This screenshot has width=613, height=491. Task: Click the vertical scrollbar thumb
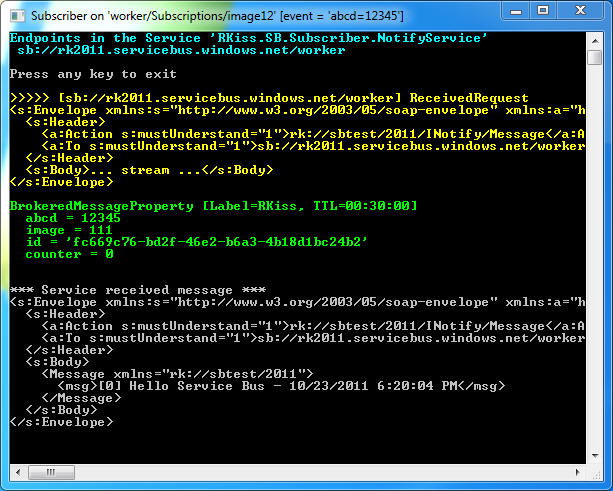coord(595,57)
